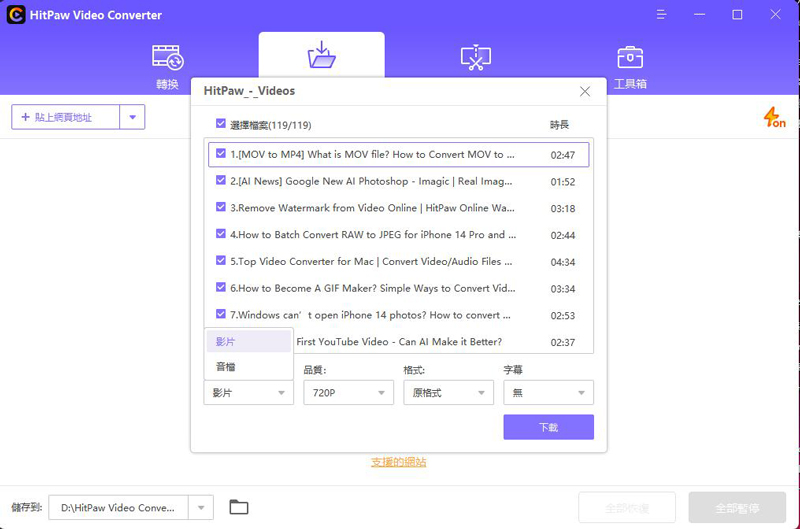800x529 pixels.
Task: Open the output folder icon
Action: pyautogui.click(x=239, y=507)
